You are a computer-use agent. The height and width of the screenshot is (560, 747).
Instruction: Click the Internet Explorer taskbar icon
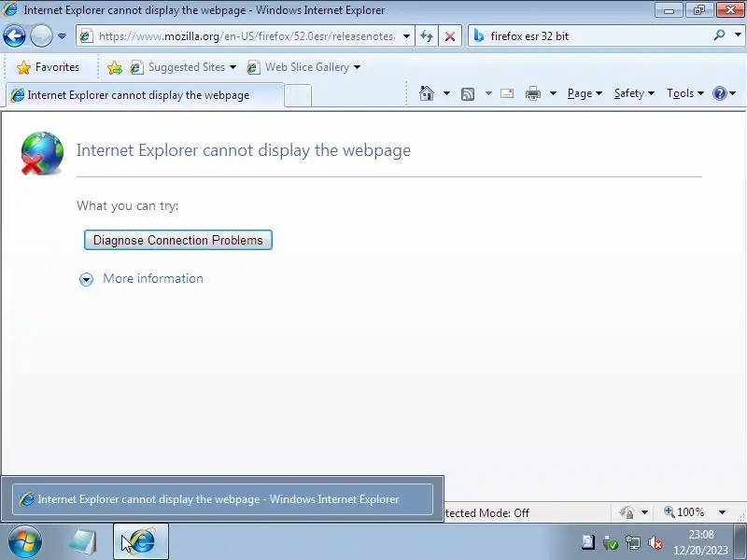coord(141,541)
